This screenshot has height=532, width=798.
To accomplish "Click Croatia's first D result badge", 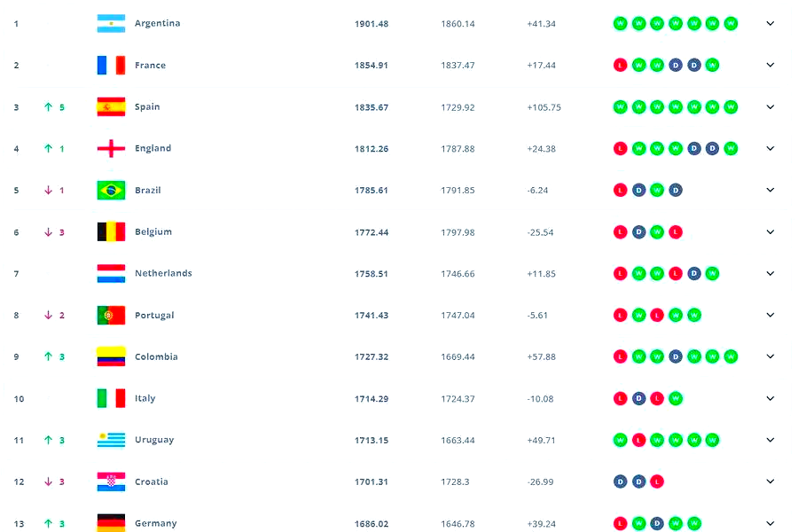I will (x=621, y=482).
